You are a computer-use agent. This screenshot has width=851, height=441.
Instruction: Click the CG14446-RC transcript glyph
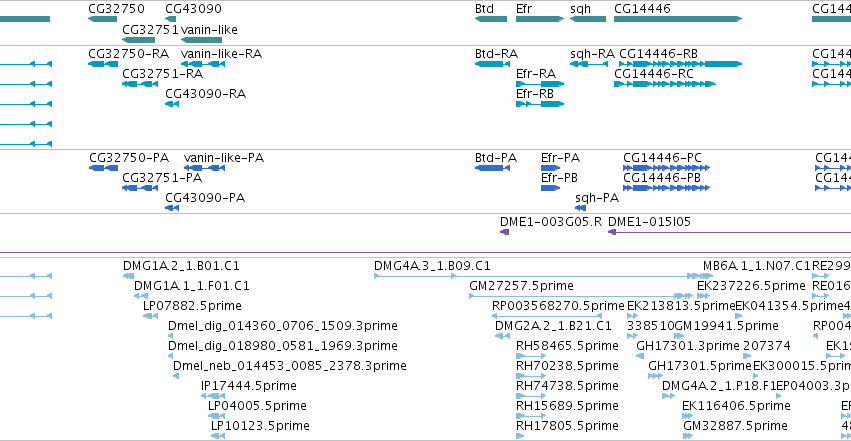pos(665,84)
